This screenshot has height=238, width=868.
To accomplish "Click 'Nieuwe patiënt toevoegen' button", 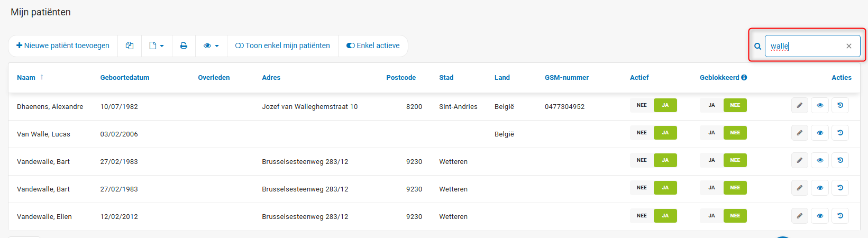I will pyautogui.click(x=63, y=46).
